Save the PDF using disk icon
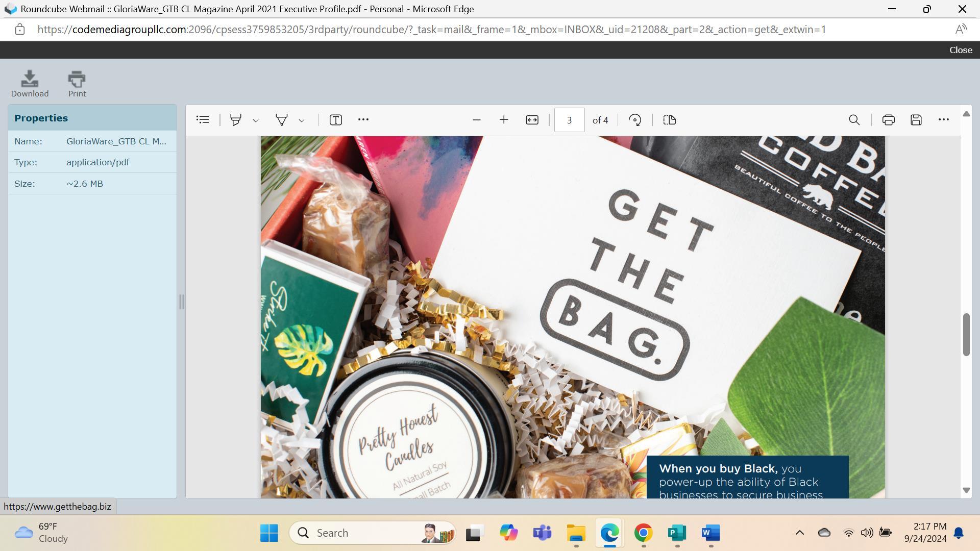980x551 pixels. [x=916, y=120]
